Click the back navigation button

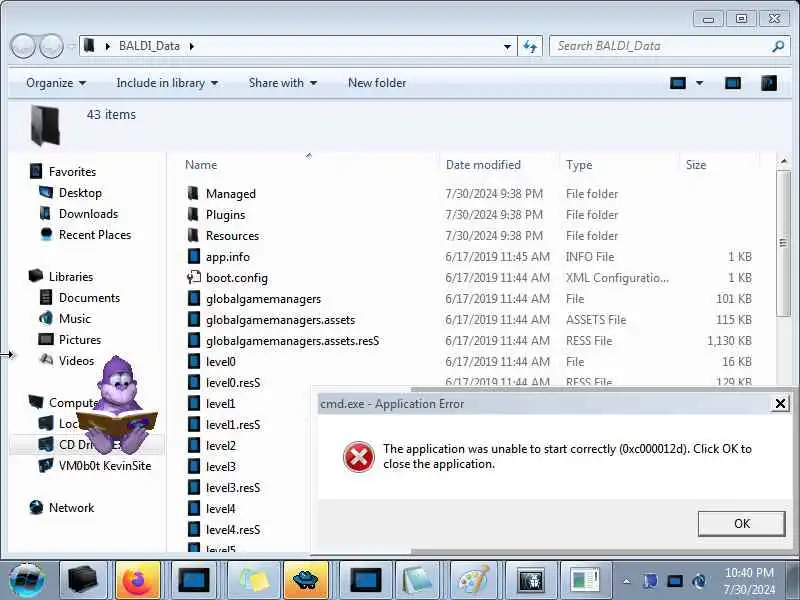23,46
